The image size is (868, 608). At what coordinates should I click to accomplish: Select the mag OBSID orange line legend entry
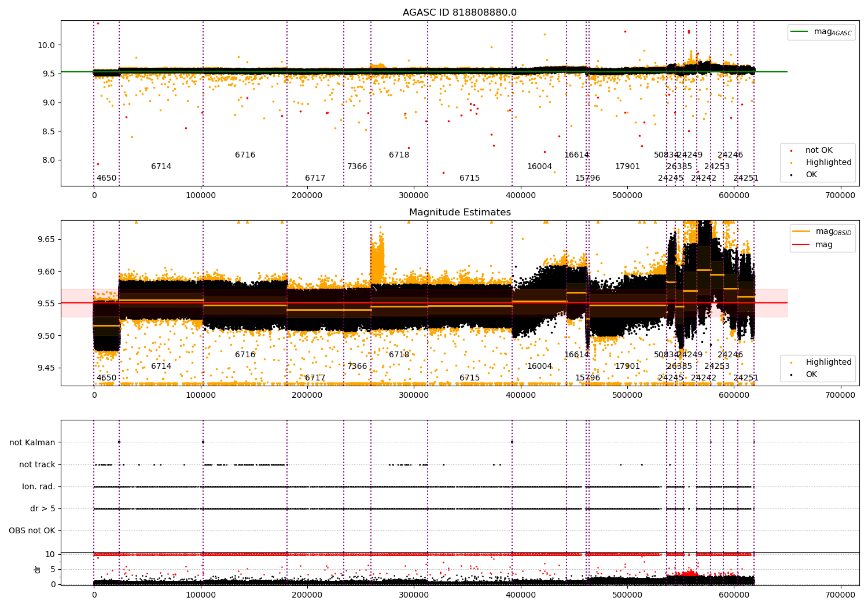(x=821, y=232)
